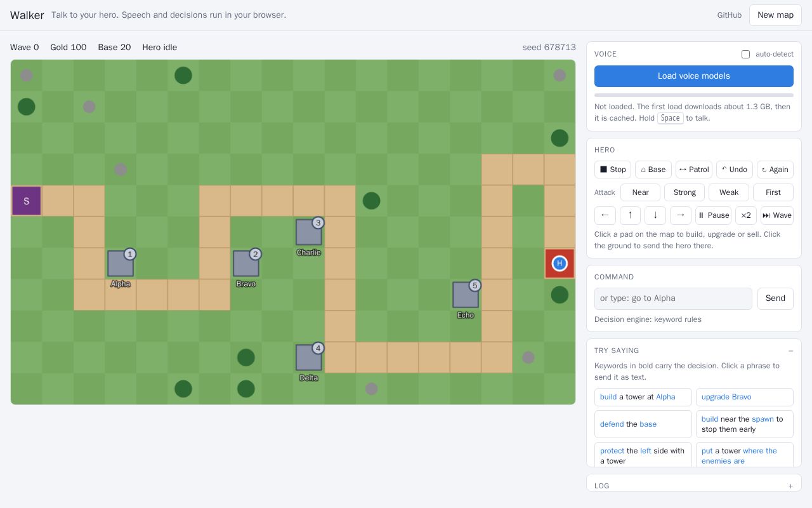Viewport: 812px width, 508px height.
Task: Move hero right with arrow button
Action: point(681,215)
